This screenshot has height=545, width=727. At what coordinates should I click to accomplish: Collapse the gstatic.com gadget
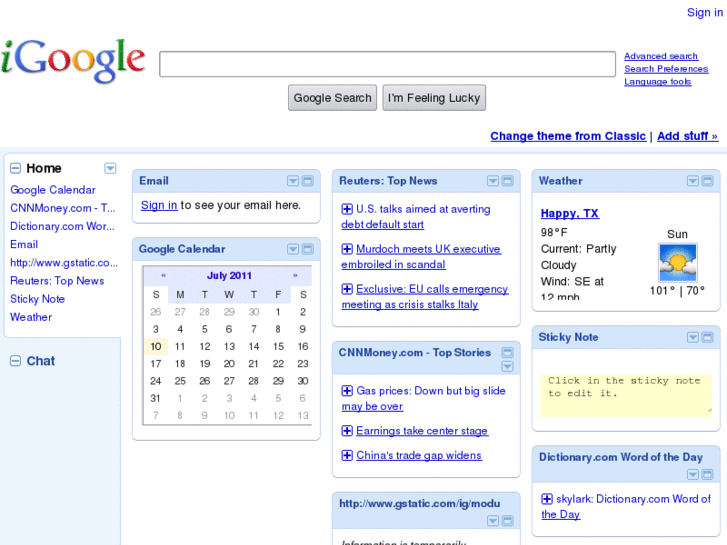tap(508, 520)
